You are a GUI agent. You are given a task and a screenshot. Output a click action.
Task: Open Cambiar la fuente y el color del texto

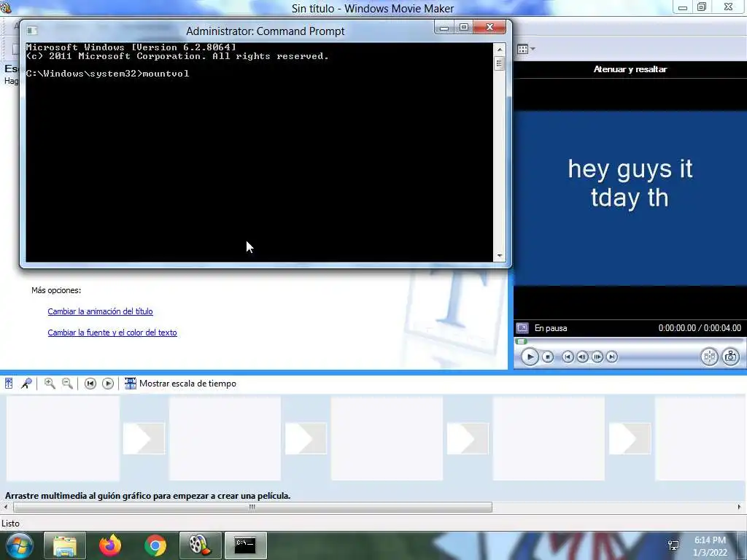coord(112,332)
